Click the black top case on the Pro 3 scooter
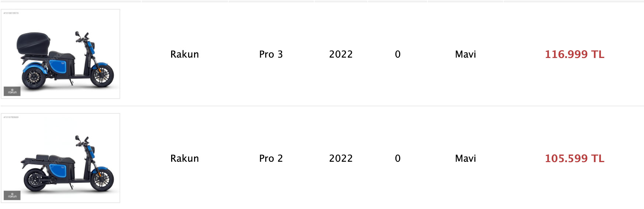644x209 pixels. (33, 43)
